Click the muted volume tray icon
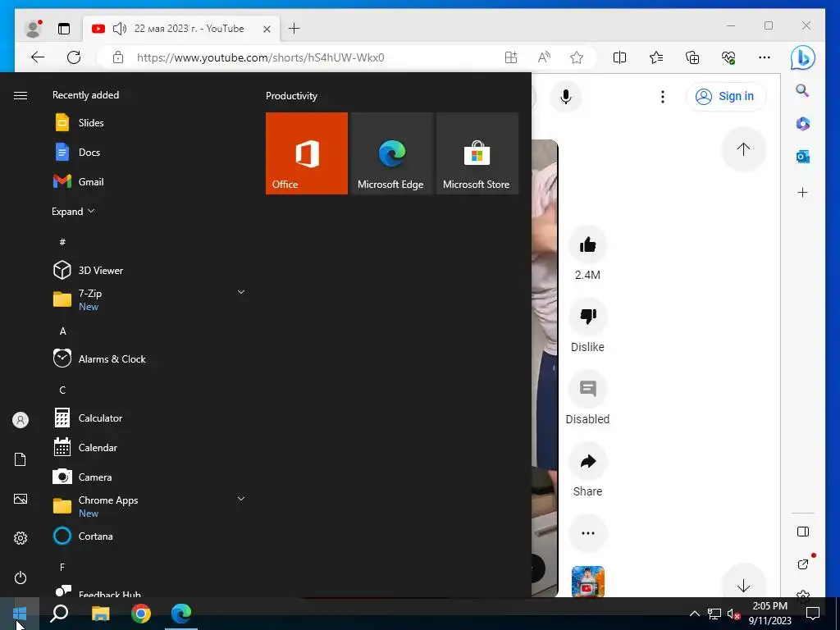Image resolution: width=840 pixels, height=630 pixels. coord(733,614)
